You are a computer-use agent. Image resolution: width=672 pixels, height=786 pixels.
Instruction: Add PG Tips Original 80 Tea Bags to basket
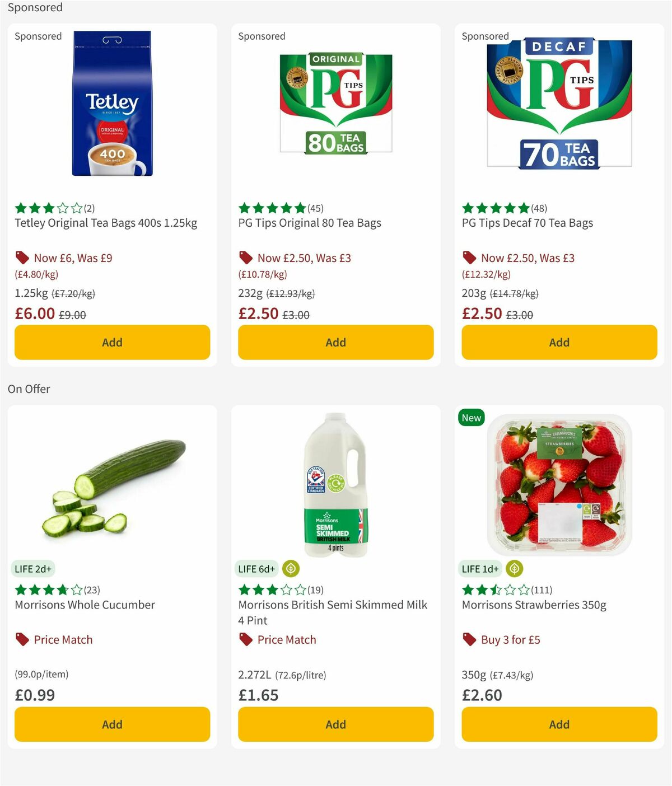(x=335, y=342)
